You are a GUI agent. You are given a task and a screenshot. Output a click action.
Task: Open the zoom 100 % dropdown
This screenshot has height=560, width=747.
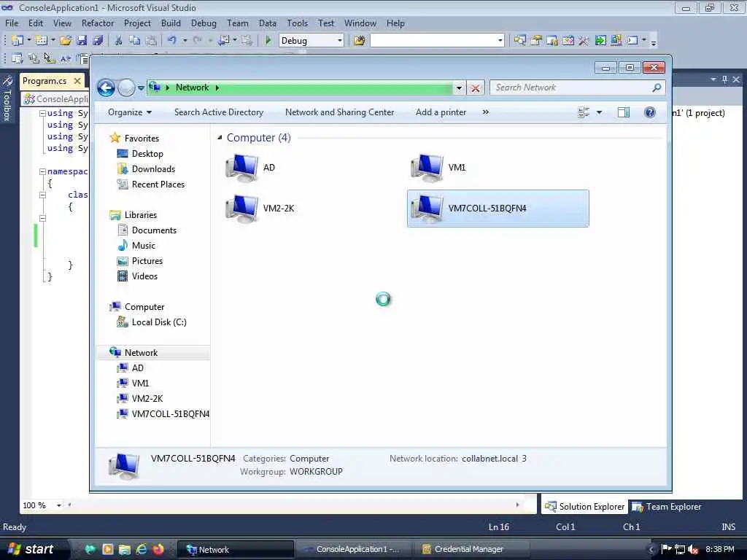tap(58, 505)
